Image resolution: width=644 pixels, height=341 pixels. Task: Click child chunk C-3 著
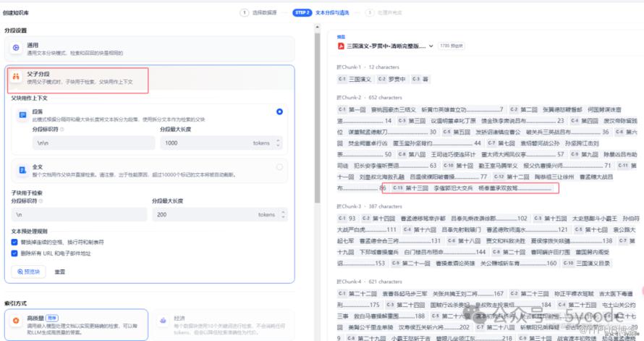[420, 79]
